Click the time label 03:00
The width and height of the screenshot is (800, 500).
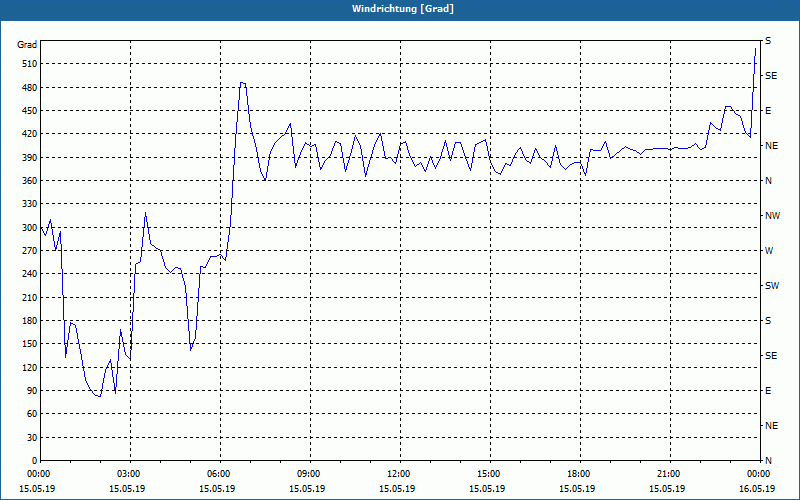pos(130,473)
